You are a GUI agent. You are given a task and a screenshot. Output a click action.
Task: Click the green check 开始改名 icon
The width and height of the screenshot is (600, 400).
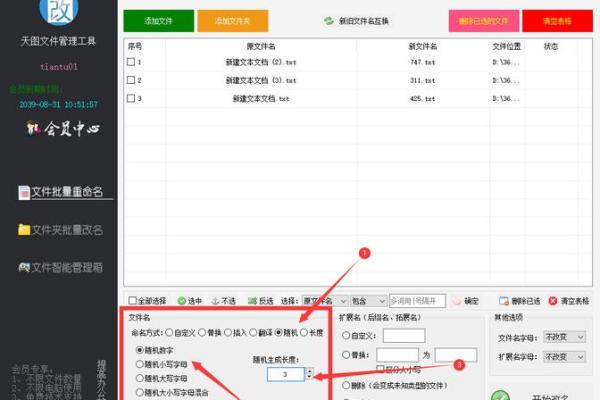[500, 395]
